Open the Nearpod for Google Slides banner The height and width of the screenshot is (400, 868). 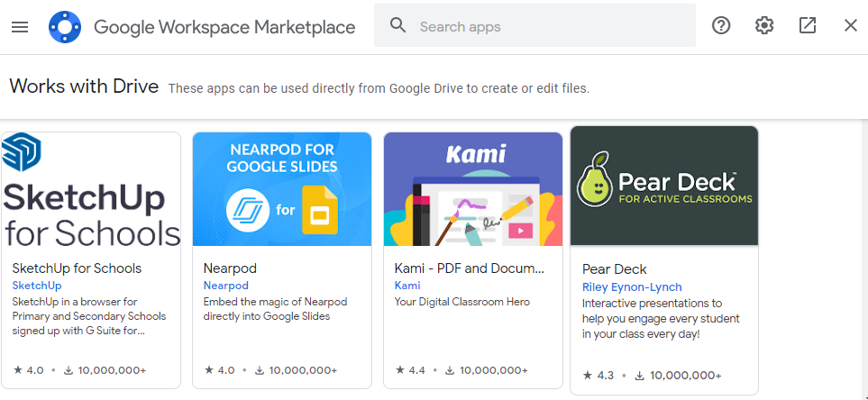[x=282, y=189]
